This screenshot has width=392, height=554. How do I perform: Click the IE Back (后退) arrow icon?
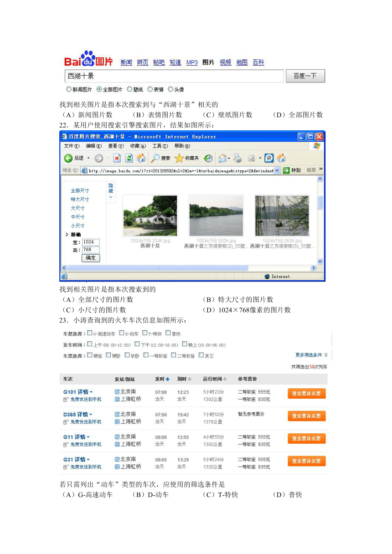[68, 158]
